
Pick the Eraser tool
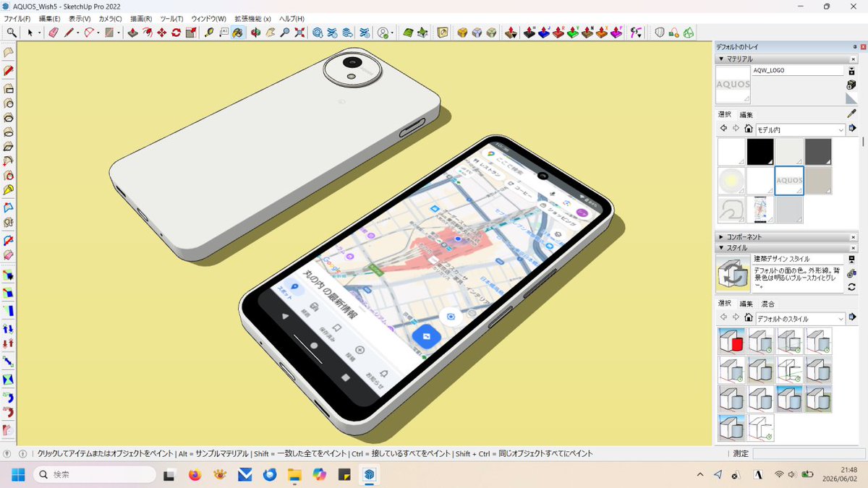pyautogui.click(x=53, y=33)
